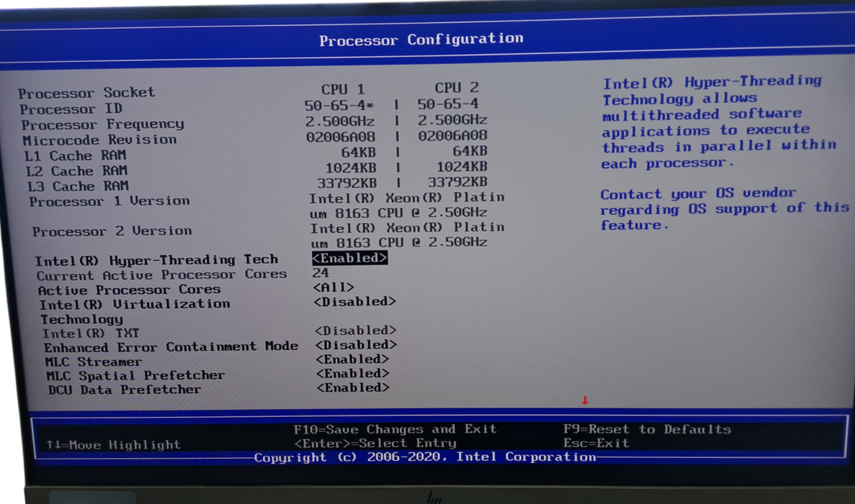This screenshot has height=504, width=855.
Task: Click the Intel(R) Virtualization Technology label
Action: click(135, 311)
